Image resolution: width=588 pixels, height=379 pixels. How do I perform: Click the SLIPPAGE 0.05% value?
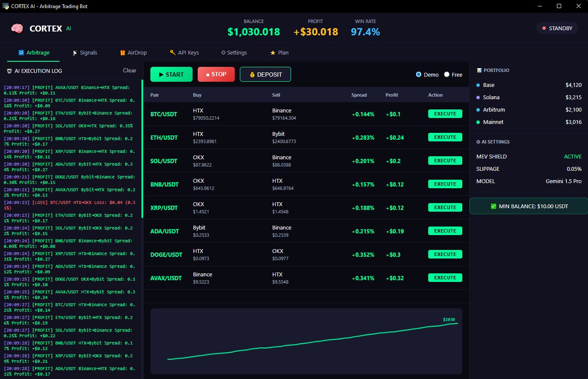[574, 169]
